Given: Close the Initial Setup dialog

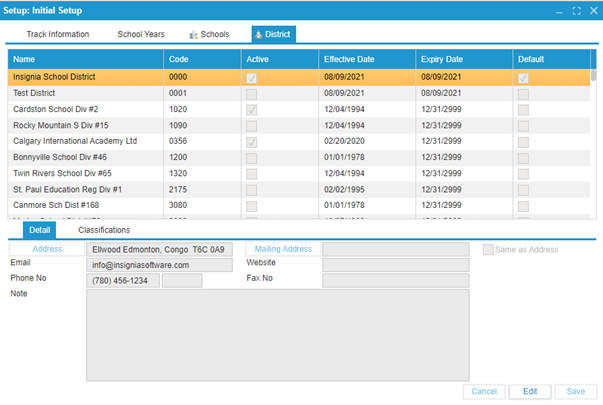Looking at the screenshot, I should pos(591,10).
